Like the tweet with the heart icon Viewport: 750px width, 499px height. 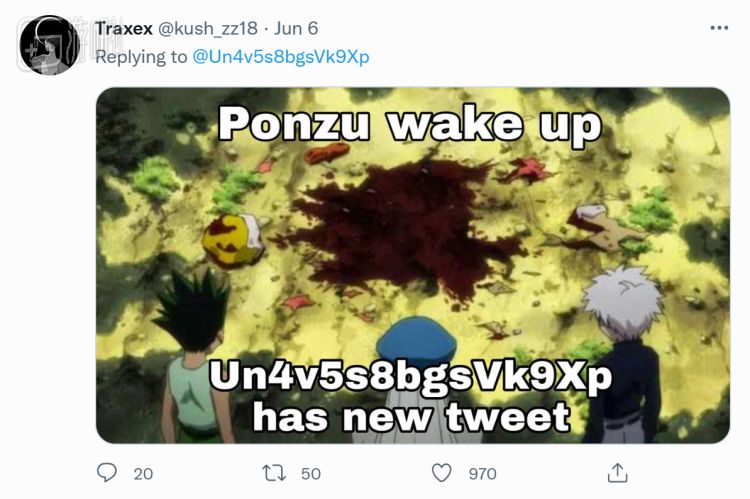(441, 472)
